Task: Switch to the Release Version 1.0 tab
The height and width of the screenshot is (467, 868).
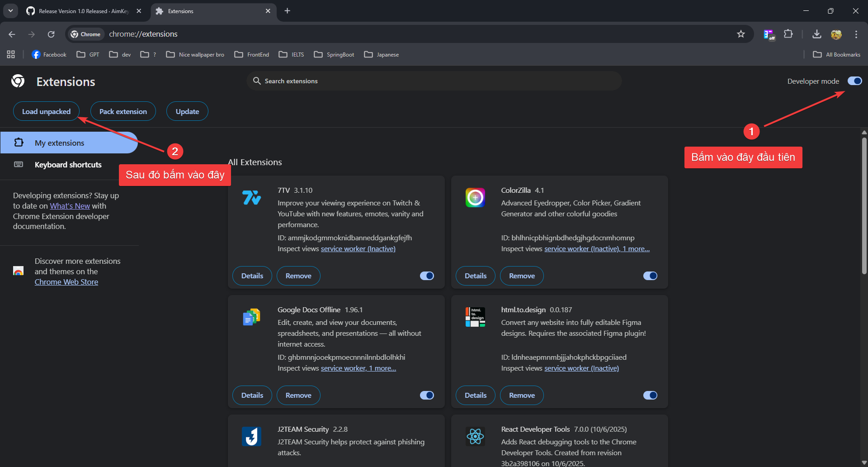Action: point(81,11)
